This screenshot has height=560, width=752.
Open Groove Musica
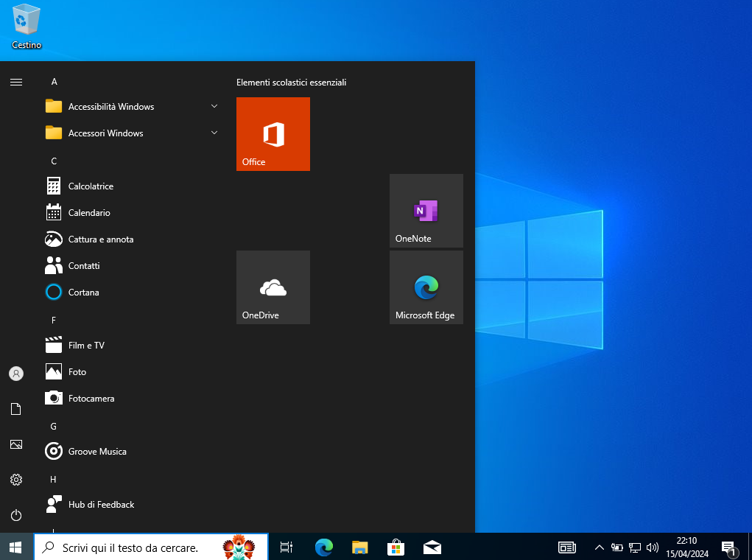(132, 452)
